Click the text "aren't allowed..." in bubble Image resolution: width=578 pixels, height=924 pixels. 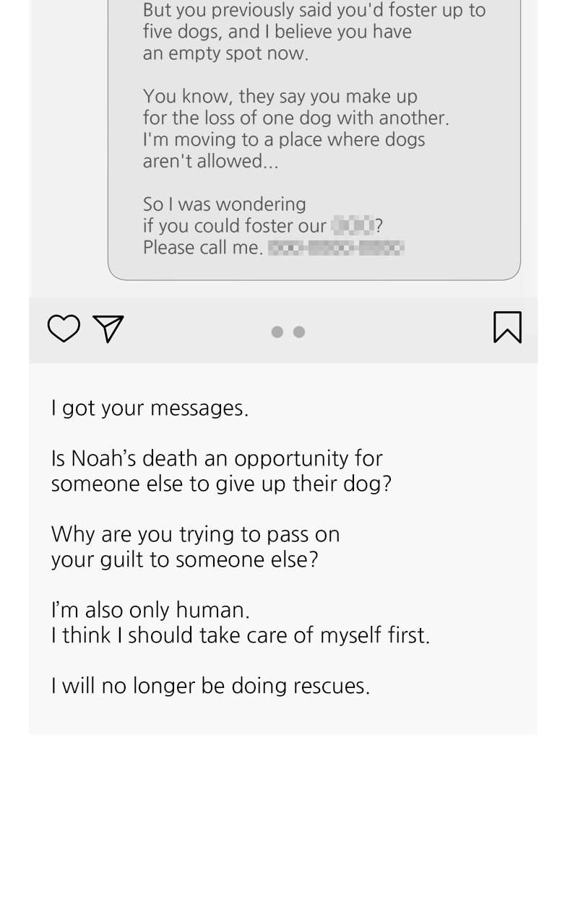(210, 161)
